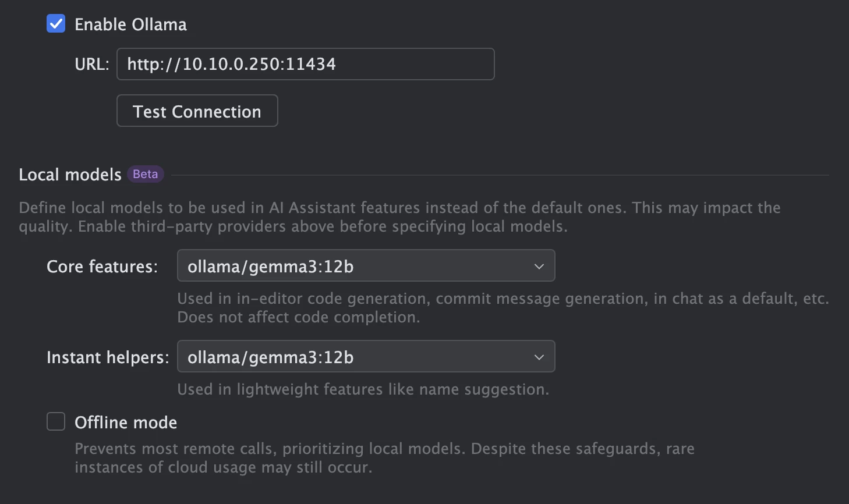Open the Instant helpers model dropdown
This screenshot has width=849, height=504.
pyautogui.click(x=366, y=357)
